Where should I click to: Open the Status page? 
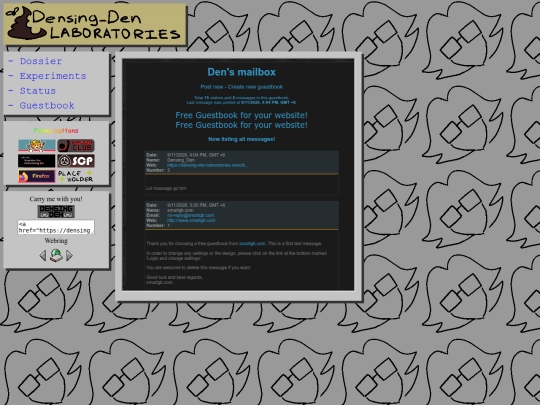pos(38,91)
